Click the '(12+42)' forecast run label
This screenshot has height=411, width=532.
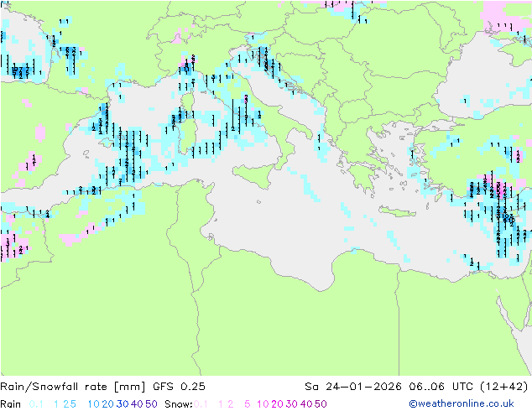coord(504,387)
